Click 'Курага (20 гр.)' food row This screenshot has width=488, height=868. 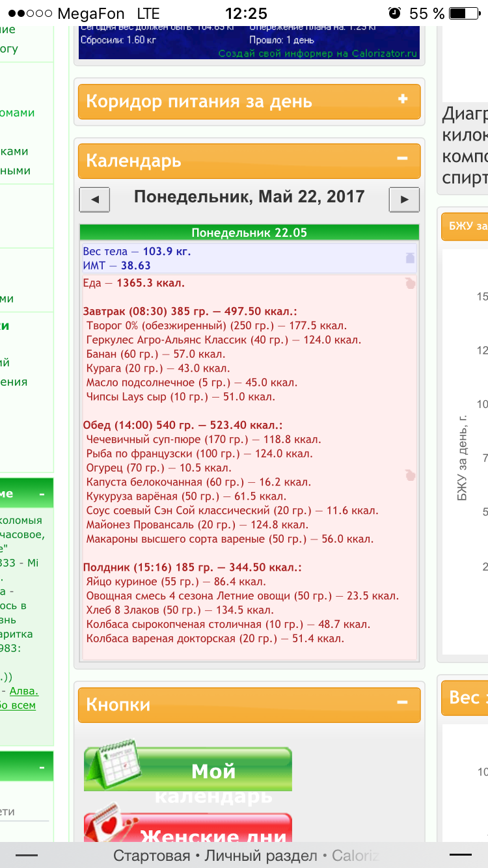point(158,368)
